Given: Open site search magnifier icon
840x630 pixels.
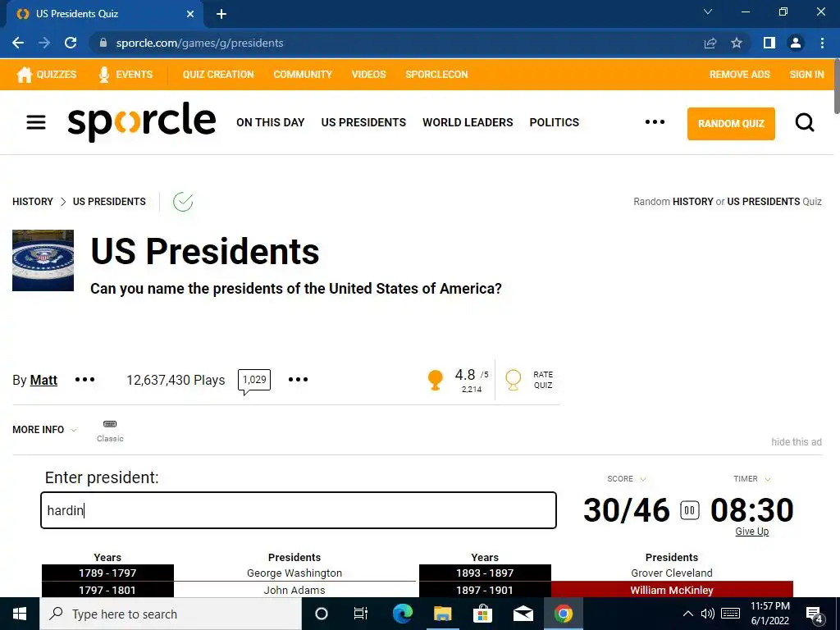Looking at the screenshot, I should coord(804,123).
